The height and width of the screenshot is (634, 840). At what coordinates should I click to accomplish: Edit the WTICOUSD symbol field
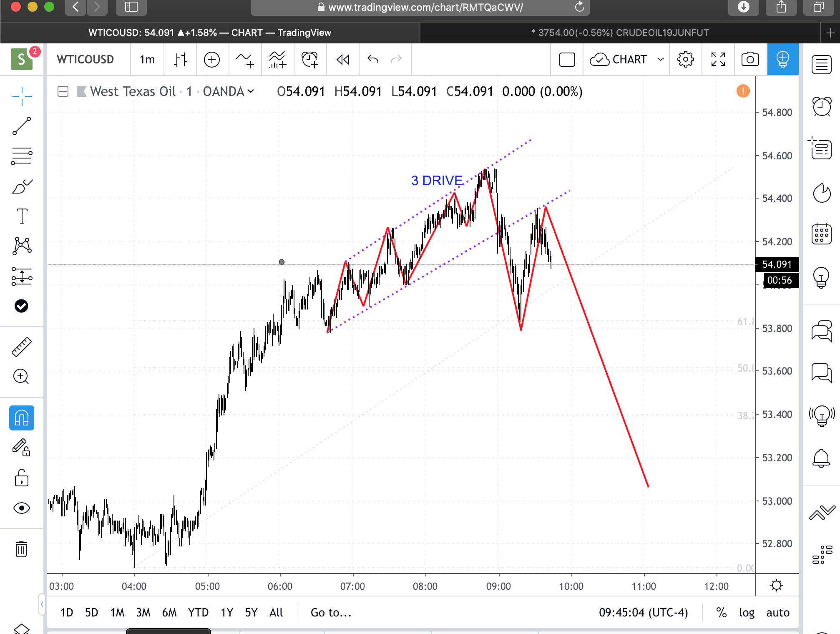86,60
